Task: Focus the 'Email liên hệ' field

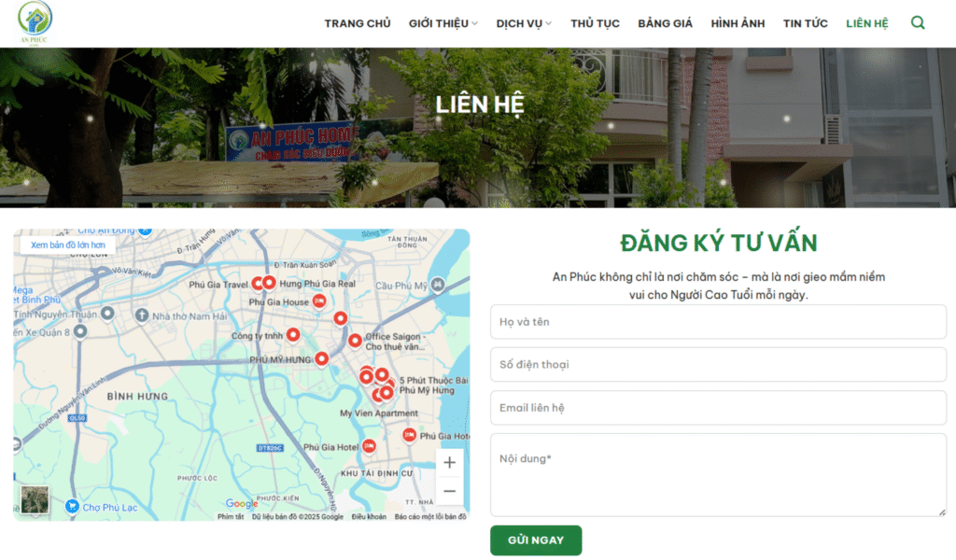Action: pyautogui.click(x=718, y=408)
